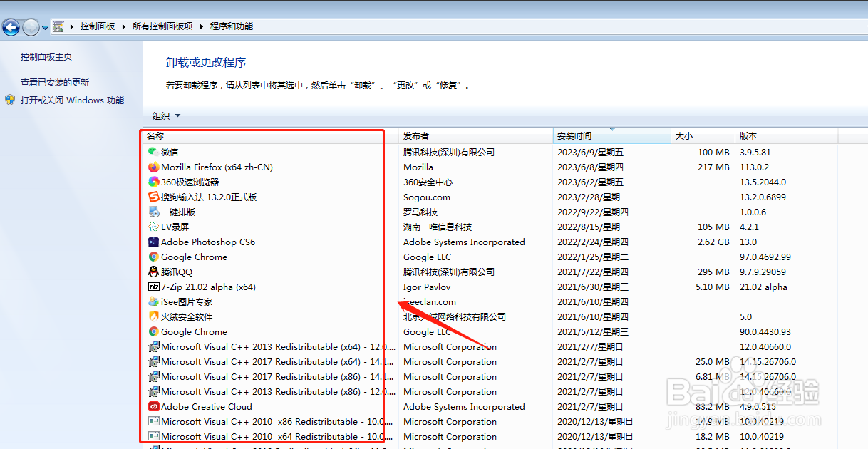
Task: Click Visual C++ 2010 x86 icon
Action: (153, 421)
